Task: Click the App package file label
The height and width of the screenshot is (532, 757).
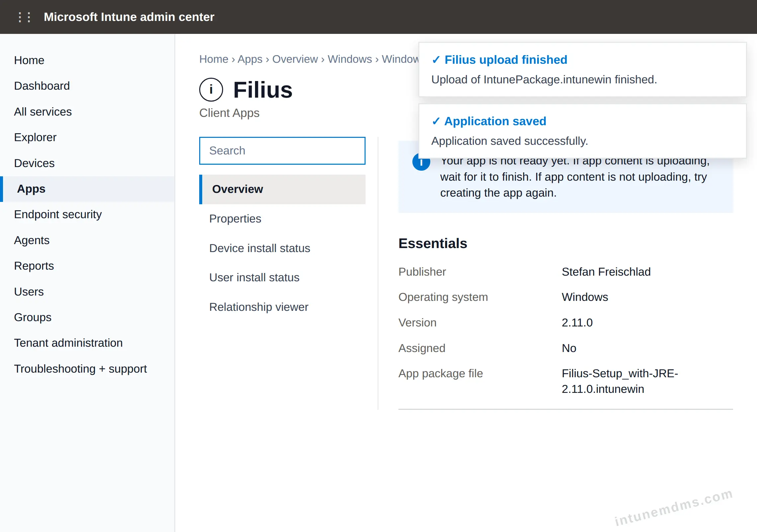Action: click(x=441, y=373)
